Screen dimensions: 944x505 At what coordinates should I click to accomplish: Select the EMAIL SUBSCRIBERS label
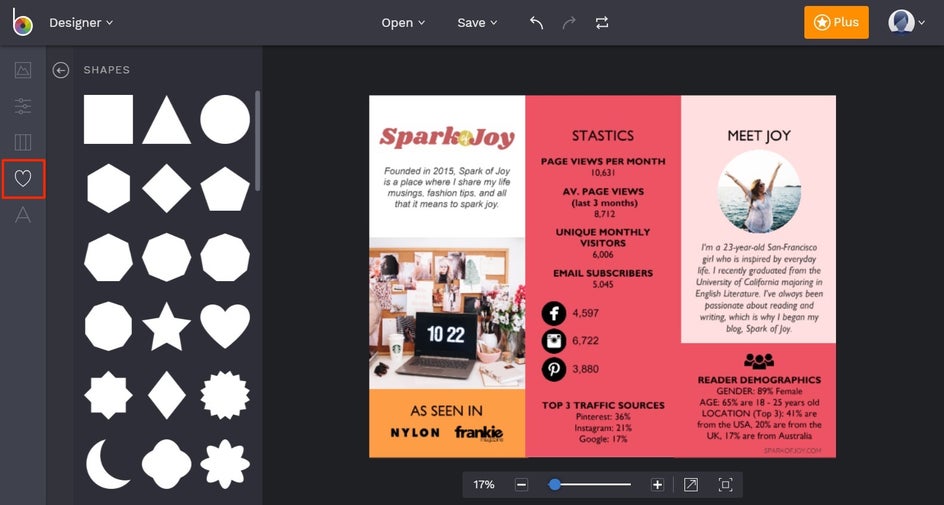[x=603, y=273]
